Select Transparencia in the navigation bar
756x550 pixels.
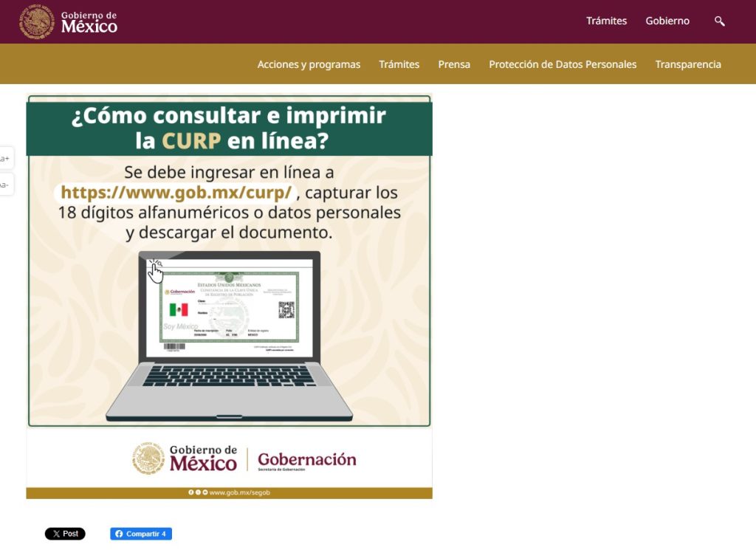pyautogui.click(x=687, y=64)
